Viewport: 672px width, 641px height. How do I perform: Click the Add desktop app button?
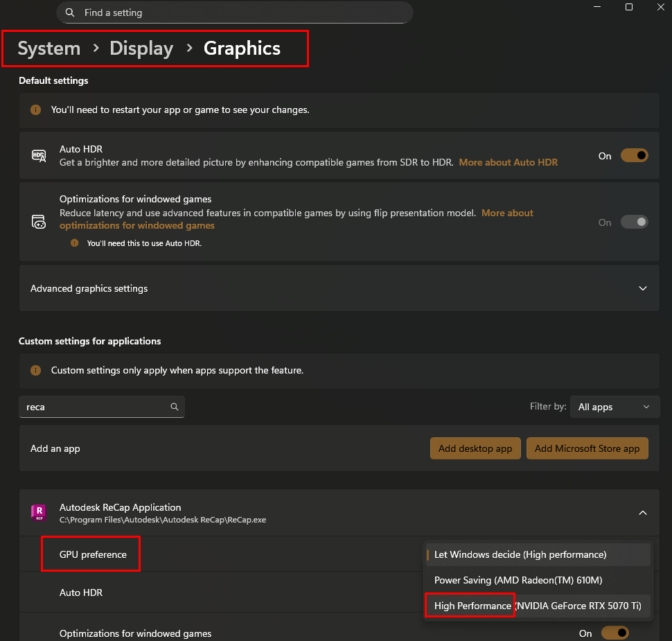click(x=475, y=448)
